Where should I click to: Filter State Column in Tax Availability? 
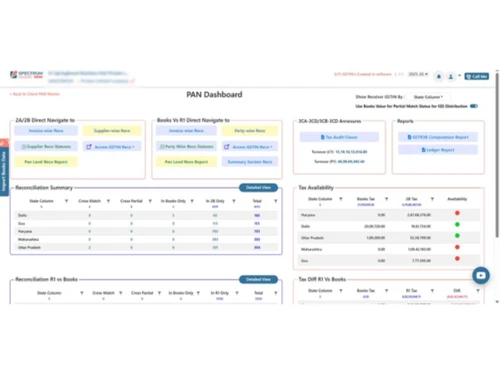coord(341,199)
